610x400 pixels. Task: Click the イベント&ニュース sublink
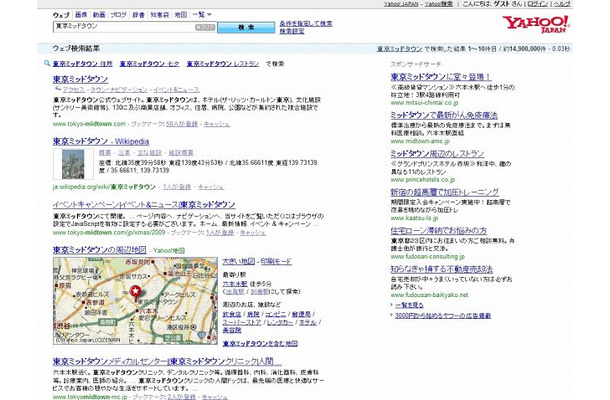coord(176,89)
